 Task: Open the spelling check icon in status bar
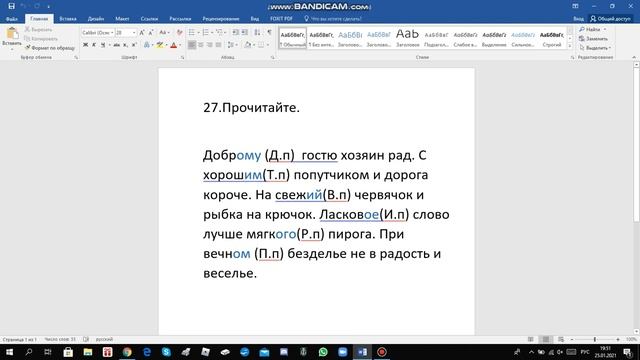(x=86, y=339)
